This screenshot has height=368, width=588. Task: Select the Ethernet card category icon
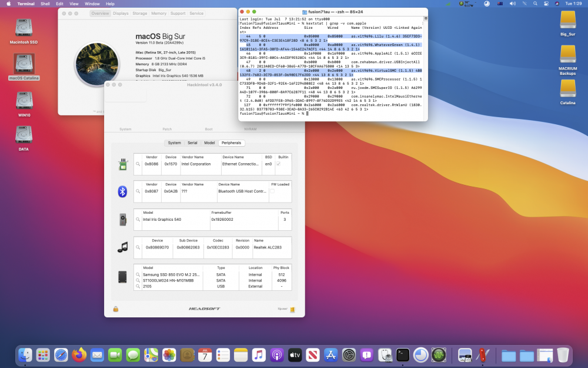click(x=123, y=164)
